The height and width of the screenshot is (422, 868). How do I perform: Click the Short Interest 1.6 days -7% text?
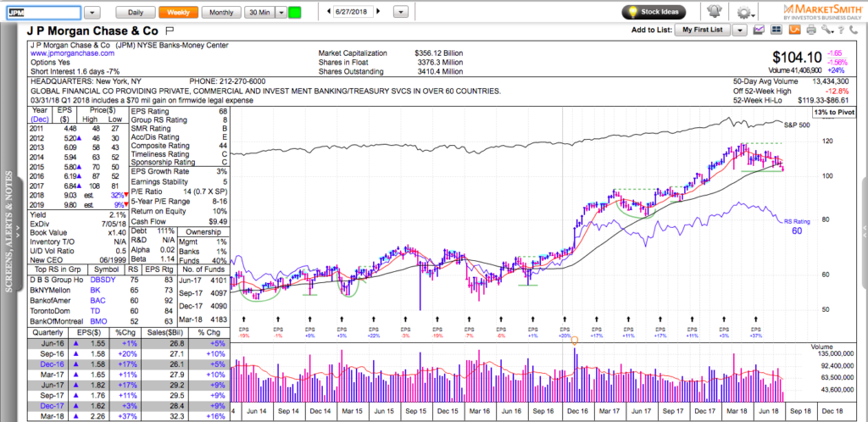(75, 71)
